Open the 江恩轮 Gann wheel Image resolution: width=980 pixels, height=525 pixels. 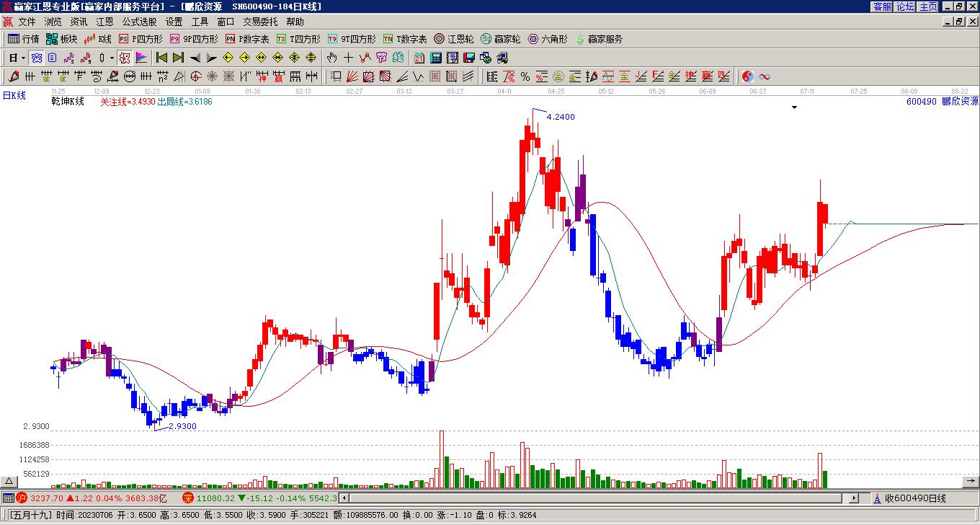[x=454, y=39]
